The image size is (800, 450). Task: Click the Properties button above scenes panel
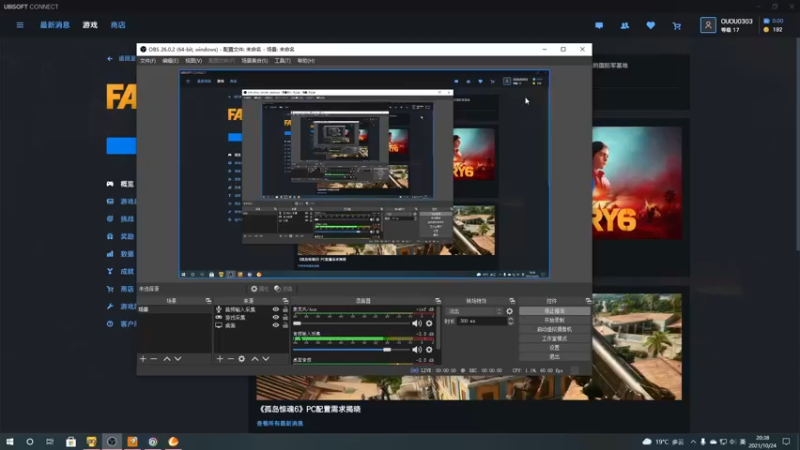pyautogui.click(x=259, y=289)
